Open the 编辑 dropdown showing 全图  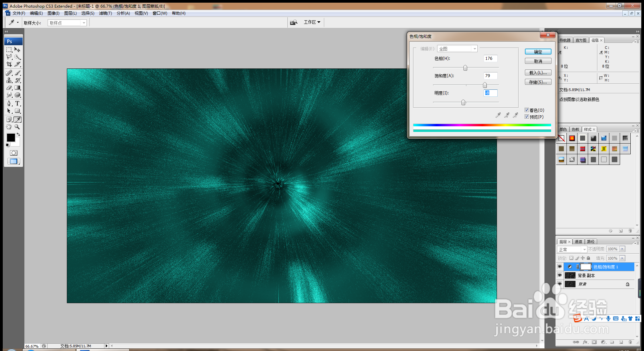(457, 49)
